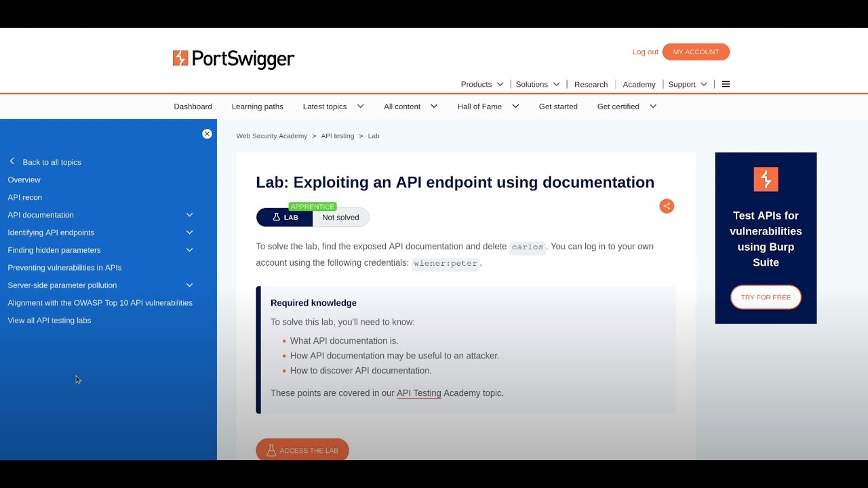868x488 pixels.
Task: Open API recon in the sidebar
Action: coord(24,197)
